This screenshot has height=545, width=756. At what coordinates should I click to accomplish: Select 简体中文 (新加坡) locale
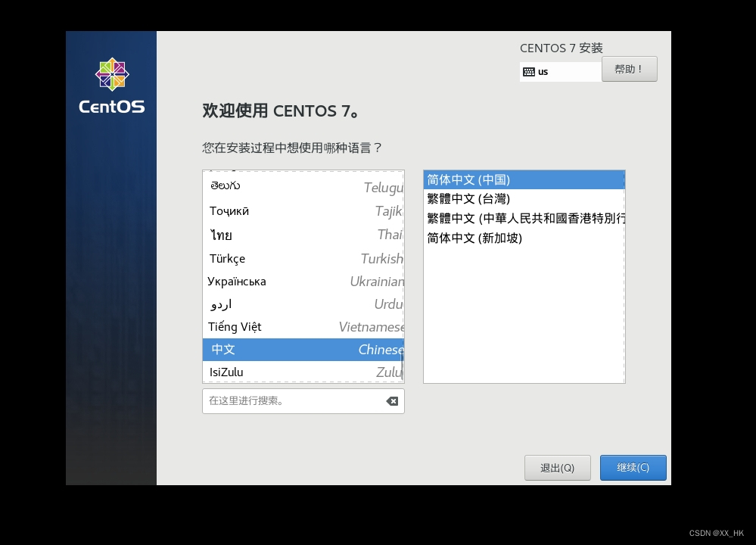pos(524,238)
